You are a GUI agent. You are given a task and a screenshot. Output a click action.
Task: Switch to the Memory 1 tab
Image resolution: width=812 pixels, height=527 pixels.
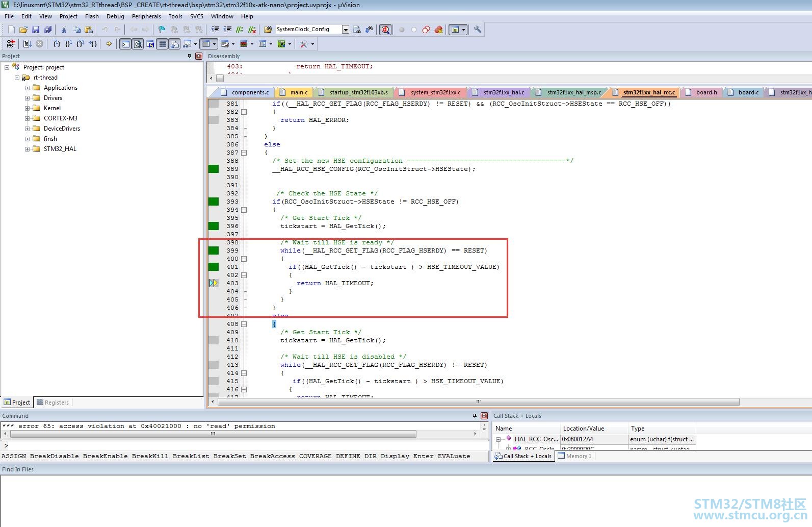coord(574,456)
